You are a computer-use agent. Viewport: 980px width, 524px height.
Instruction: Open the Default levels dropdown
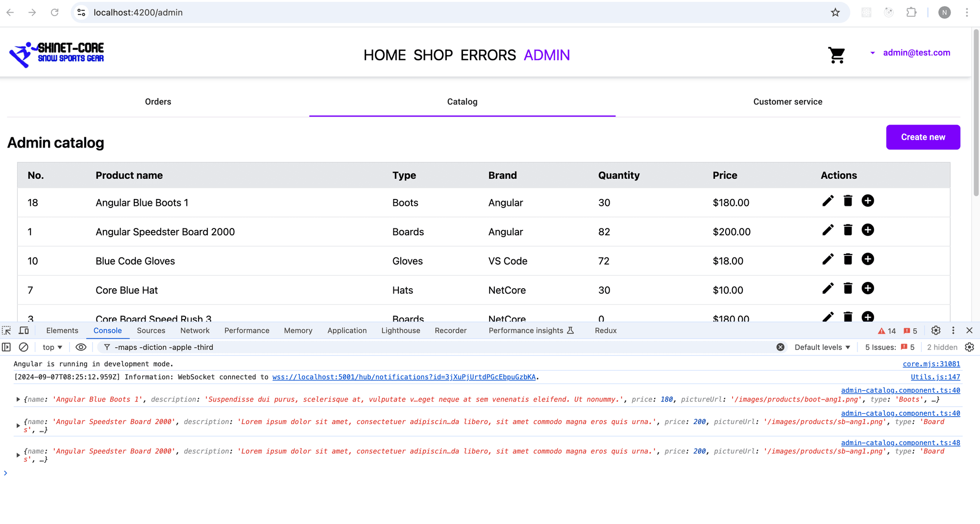tap(822, 347)
